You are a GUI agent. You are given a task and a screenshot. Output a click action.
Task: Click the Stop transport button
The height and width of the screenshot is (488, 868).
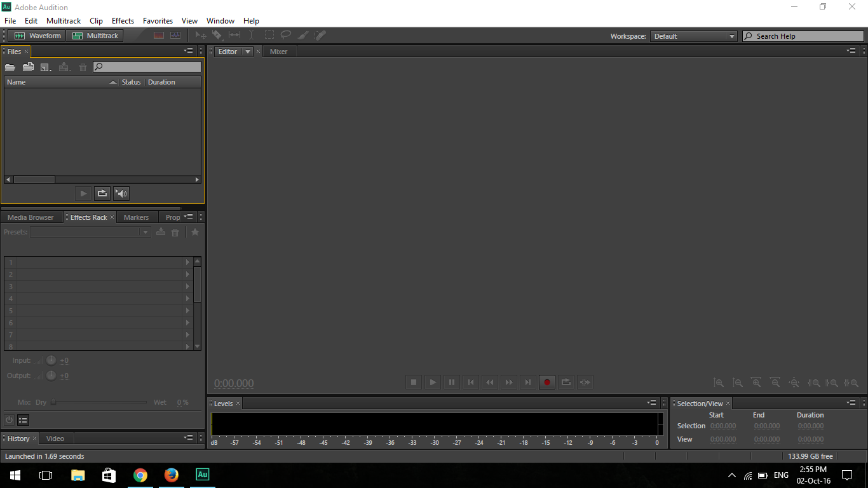click(x=414, y=382)
